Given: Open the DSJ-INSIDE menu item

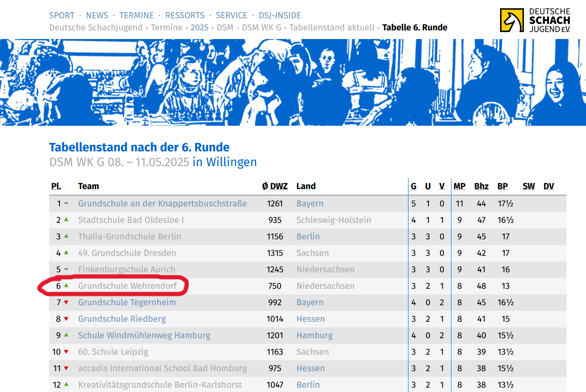Looking at the screenshot, I should pyautogui.click(x=280, y=15).
